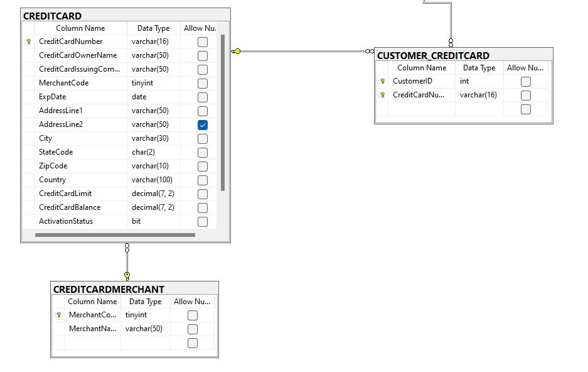Screen dimensions: 588x372
Task: Click CREDITCARDMERCHANT table title bar
Action: click(135, 289)
